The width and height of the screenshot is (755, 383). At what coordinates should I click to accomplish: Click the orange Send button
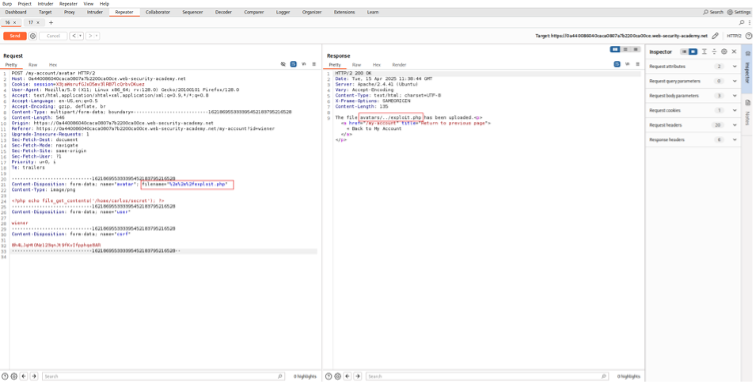pyautogui.click(x=15, y=36)
